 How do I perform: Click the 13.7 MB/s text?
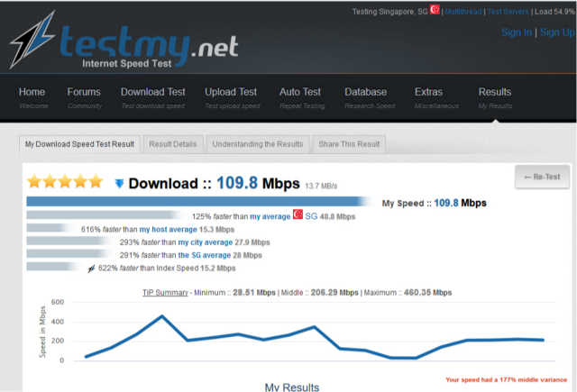(x=321, y=186)
